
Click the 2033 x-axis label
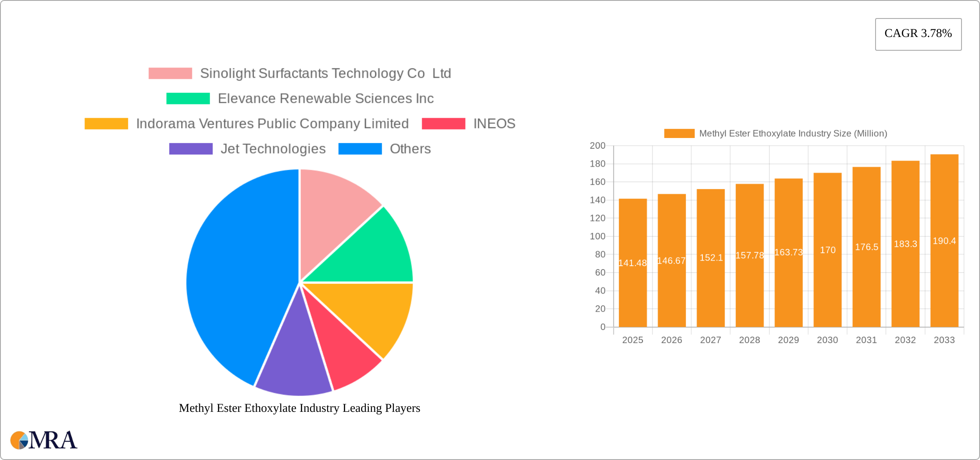944,340
